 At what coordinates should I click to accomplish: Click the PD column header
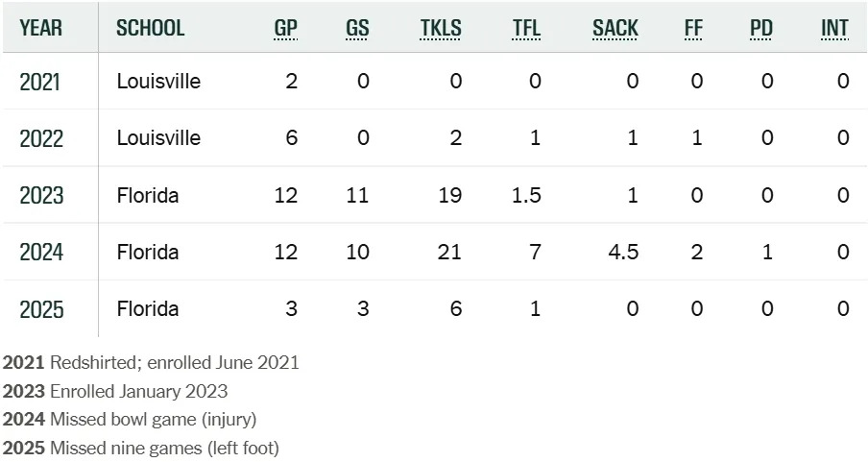[x=761, y=28]
